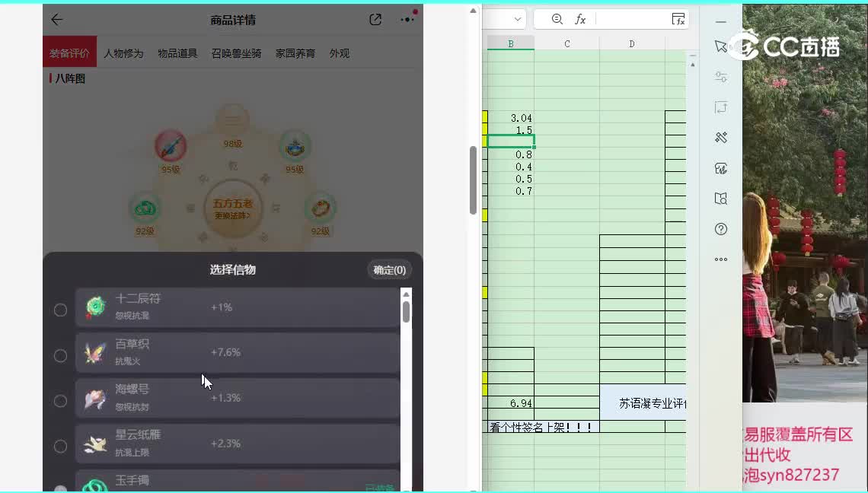Select column C header
This screenshot has width=868, height=493.
566,43
